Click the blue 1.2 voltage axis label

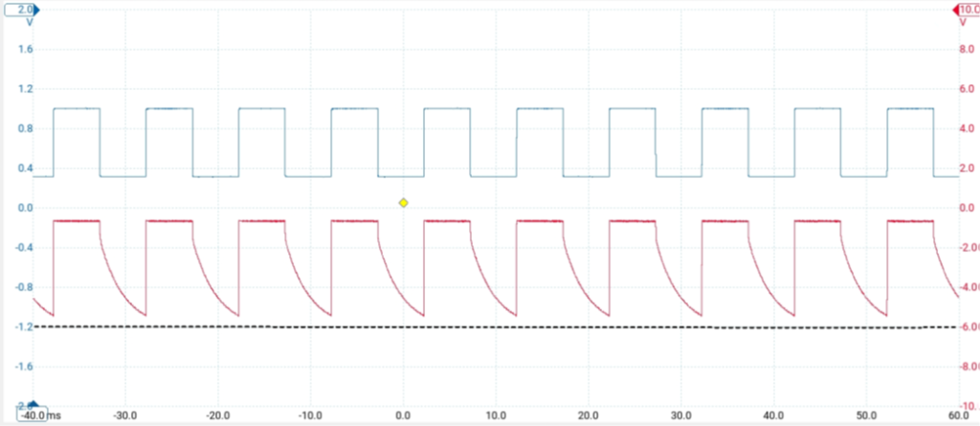(x=25, y=89)
